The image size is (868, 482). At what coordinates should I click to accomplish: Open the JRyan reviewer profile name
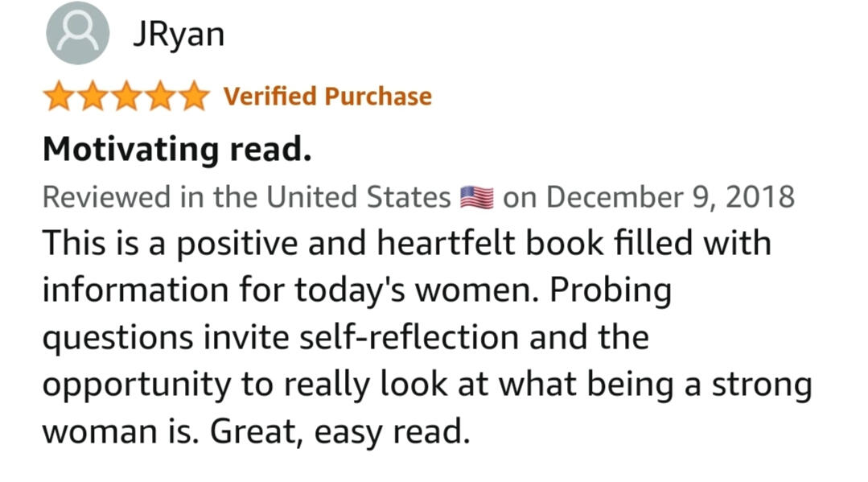(x=178, y=35)
